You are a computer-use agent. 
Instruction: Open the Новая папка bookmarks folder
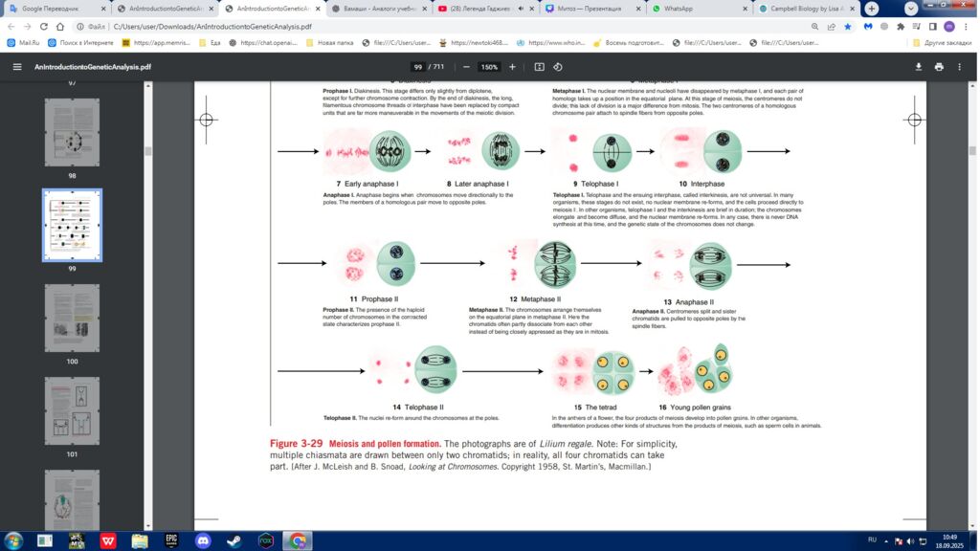pos(328,43)
